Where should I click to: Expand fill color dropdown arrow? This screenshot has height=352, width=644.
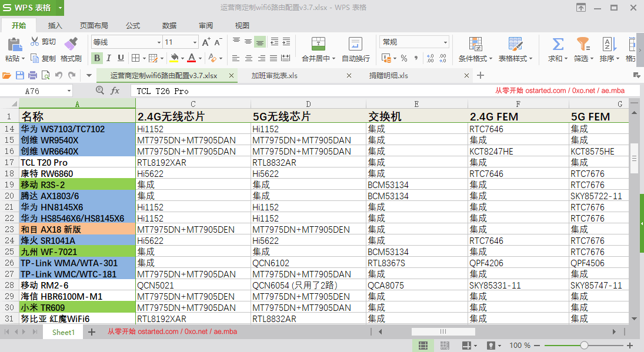(x=182, y=58)
